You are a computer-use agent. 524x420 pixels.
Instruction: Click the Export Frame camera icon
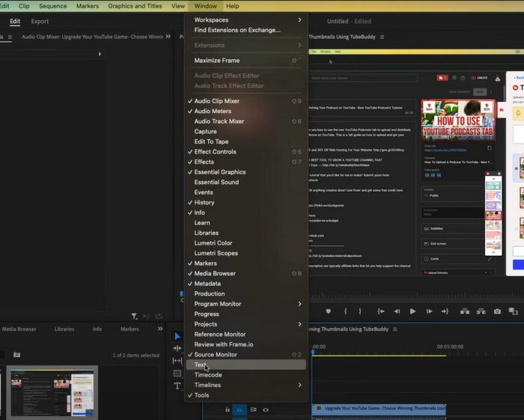(497, 311)
